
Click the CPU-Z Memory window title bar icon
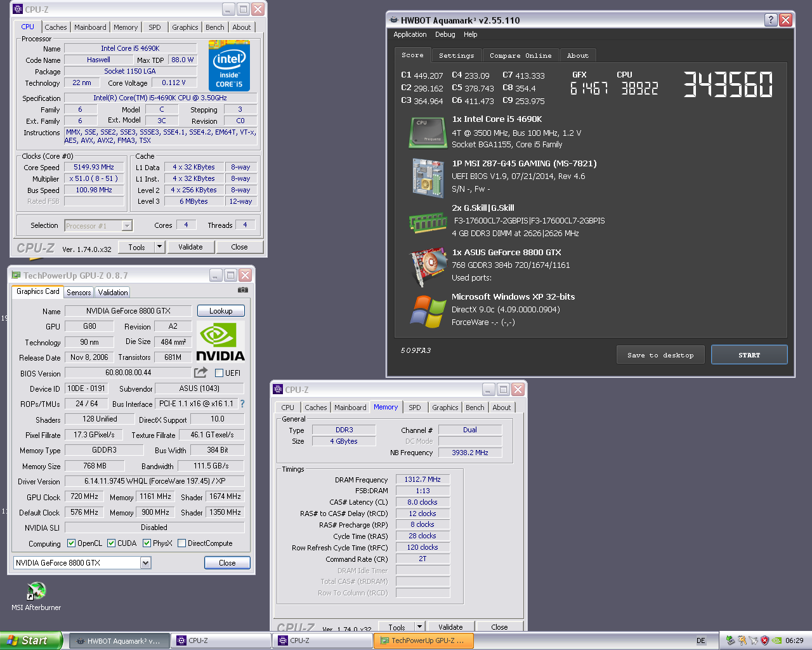click(x=278, y=389)
